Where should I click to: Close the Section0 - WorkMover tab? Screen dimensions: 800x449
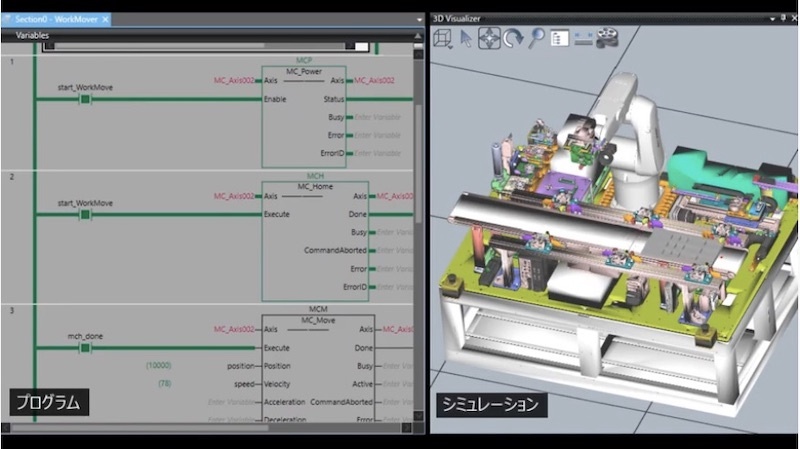106,19
